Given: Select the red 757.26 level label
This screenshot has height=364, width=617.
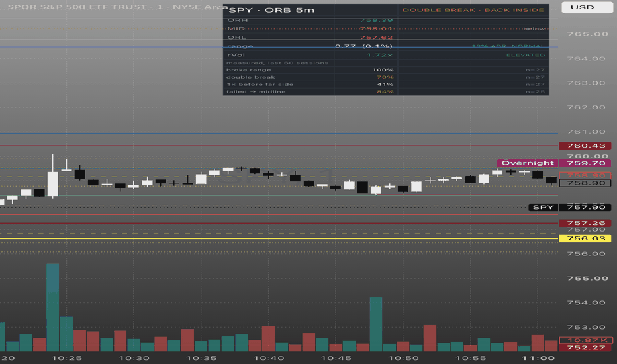Looking at the screenshot, I should 585,223.
